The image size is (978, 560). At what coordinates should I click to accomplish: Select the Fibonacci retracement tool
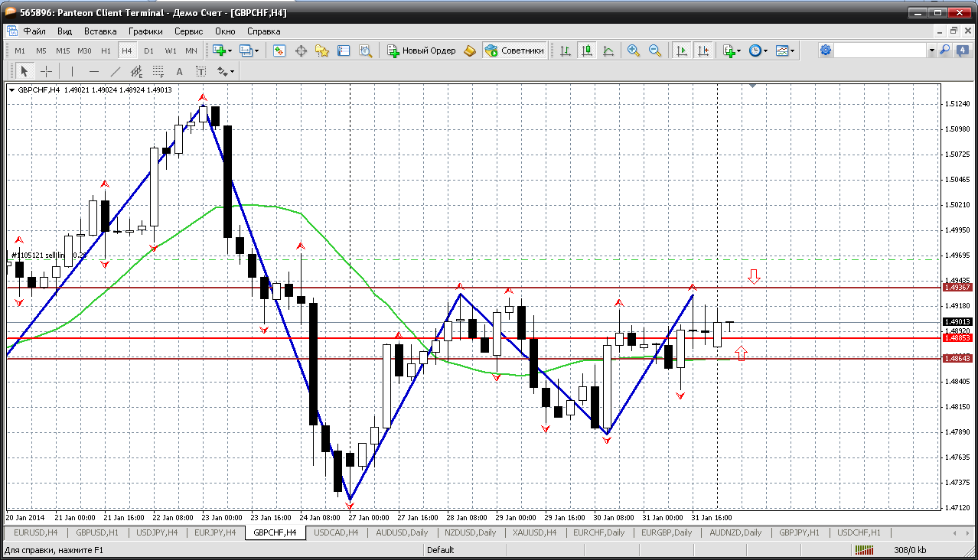point(158,71)
